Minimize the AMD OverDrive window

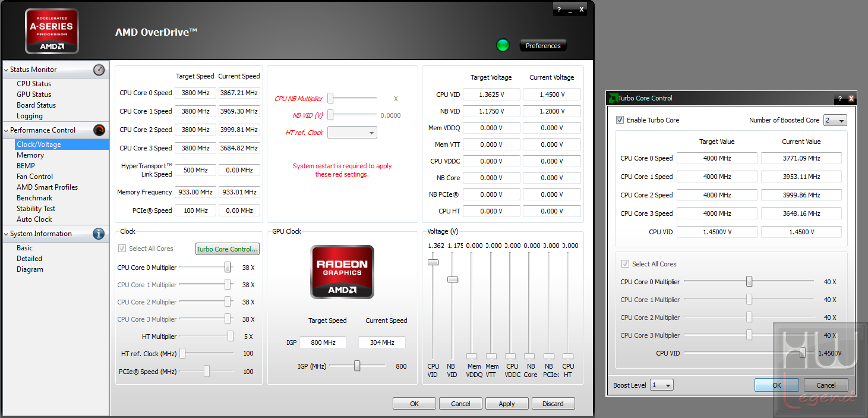[570, 10]
